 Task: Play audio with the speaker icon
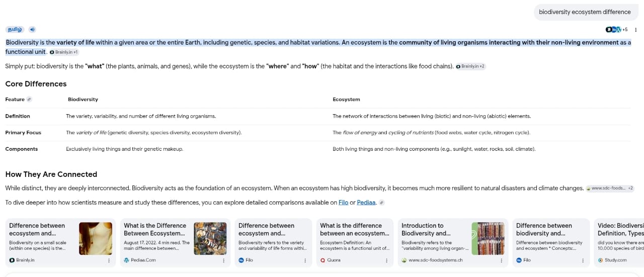(x=32, y=30)
